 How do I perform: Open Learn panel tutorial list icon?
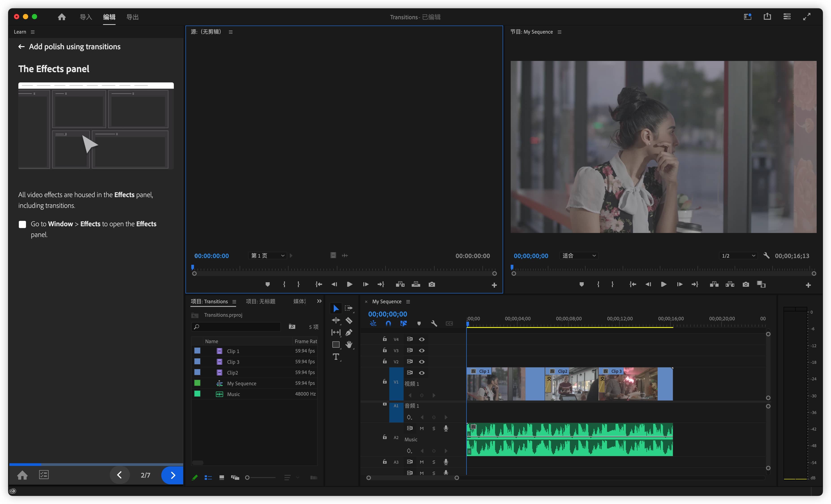44,475
